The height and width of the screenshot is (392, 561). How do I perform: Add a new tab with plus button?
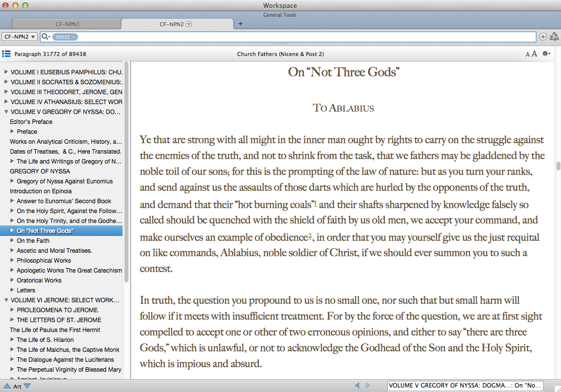pyautogui.click(x=241, y=24)
